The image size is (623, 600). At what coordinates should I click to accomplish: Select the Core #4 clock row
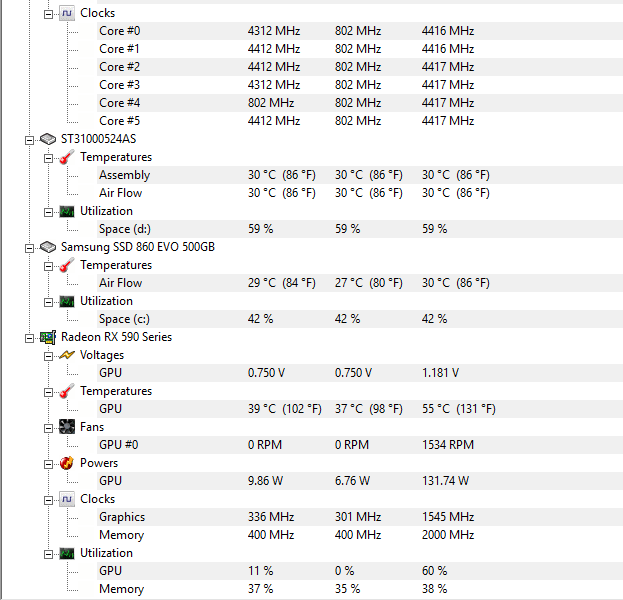click(x=119, y=103)
